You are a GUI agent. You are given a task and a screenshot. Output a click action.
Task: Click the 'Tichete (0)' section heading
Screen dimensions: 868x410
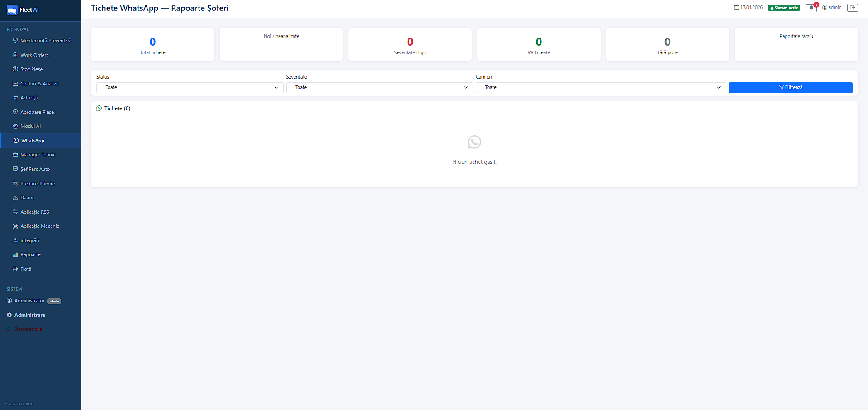pyautogui.click(x=117, y=108)
